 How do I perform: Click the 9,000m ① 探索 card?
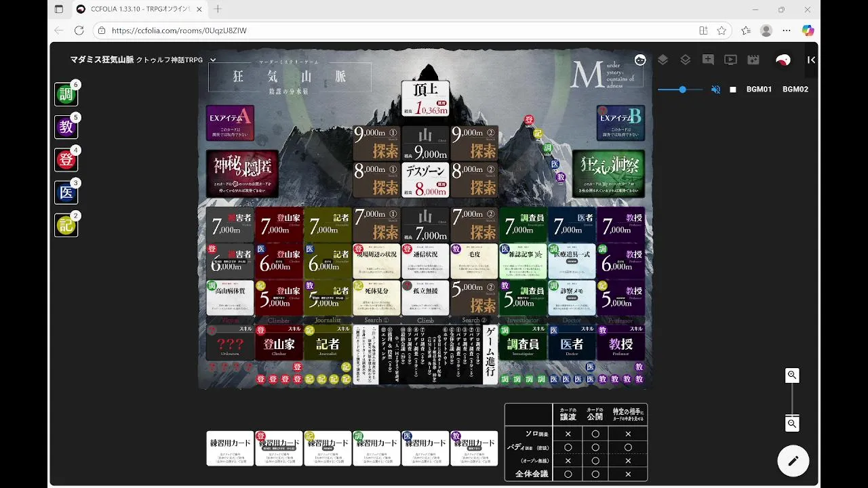(376, 143)
